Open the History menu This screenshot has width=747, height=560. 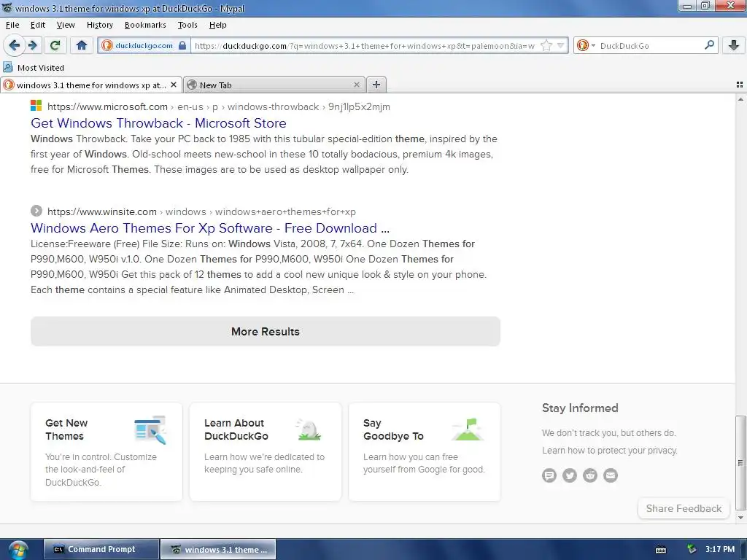(99, 25)
